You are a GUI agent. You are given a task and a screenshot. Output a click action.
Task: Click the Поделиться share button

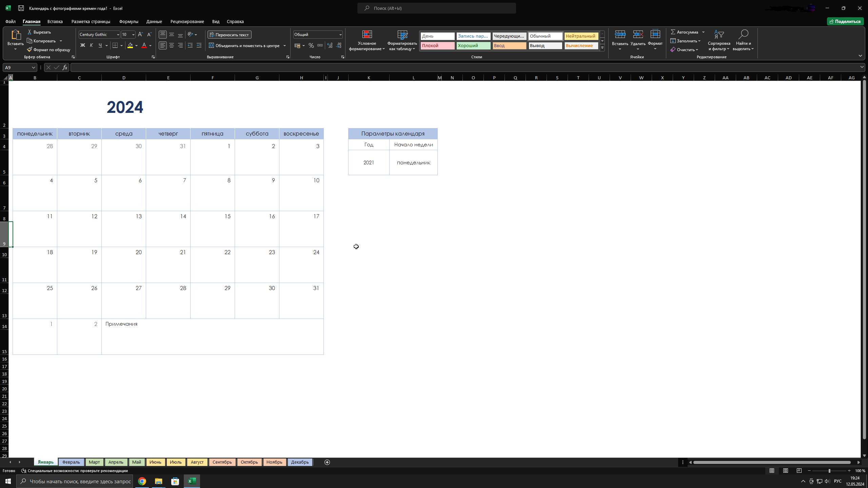point(845,21)
